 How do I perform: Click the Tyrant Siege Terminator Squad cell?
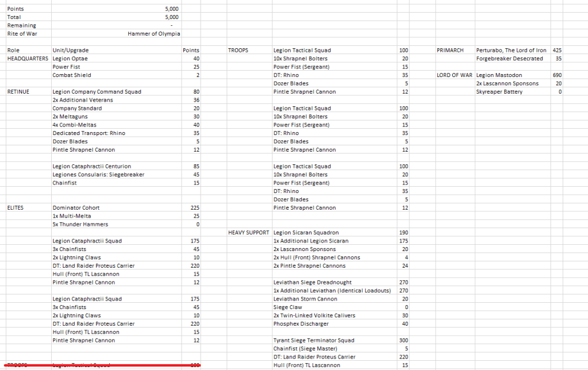(314, 341)
